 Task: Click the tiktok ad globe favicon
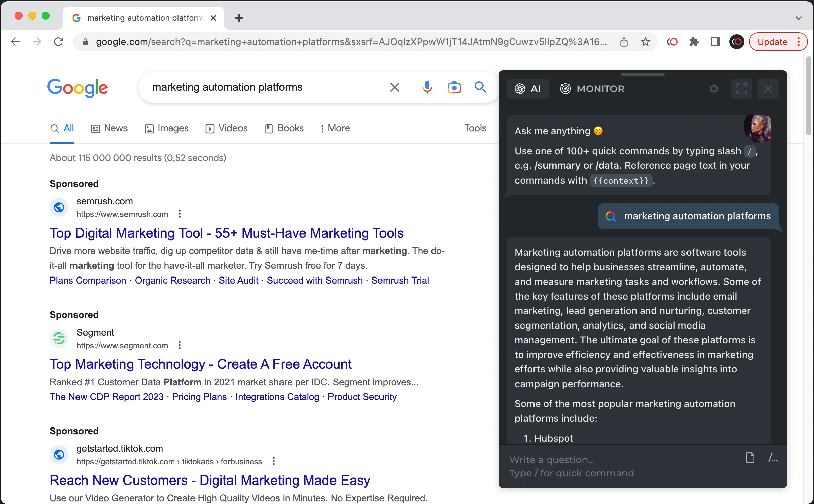click(59, 455)
